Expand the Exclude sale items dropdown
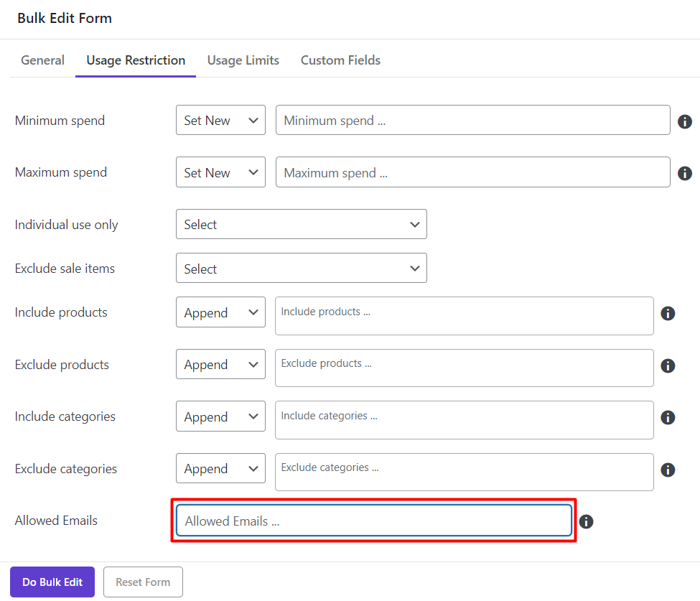700x601 pixels. click(x=301, y=269)
